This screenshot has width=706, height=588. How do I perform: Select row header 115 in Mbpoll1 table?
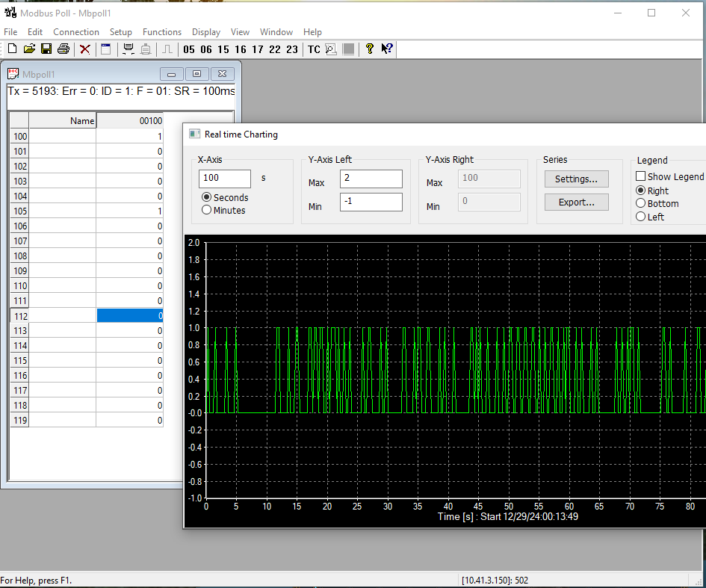coord(20,360)
